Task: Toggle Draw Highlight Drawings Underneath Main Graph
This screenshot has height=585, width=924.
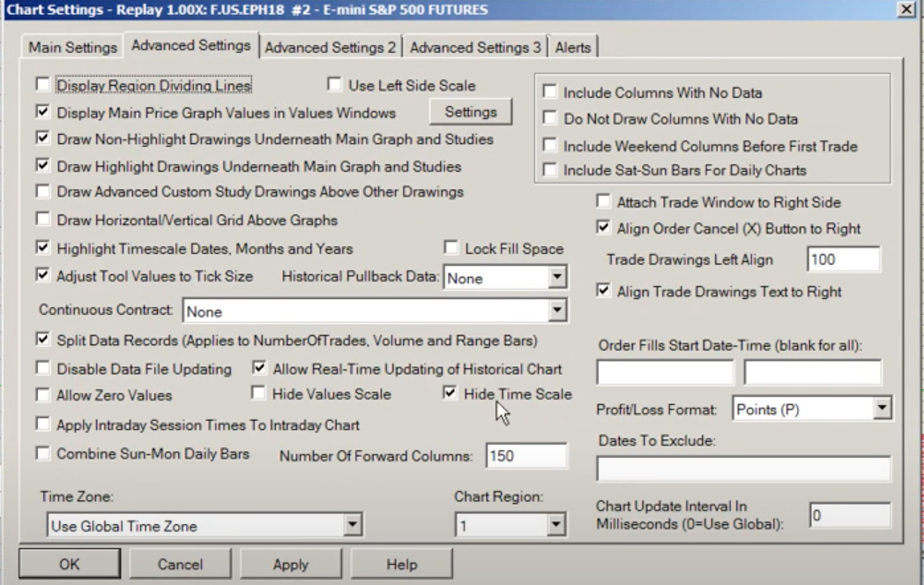Action: pyautogui.click(x=42, y=165)
